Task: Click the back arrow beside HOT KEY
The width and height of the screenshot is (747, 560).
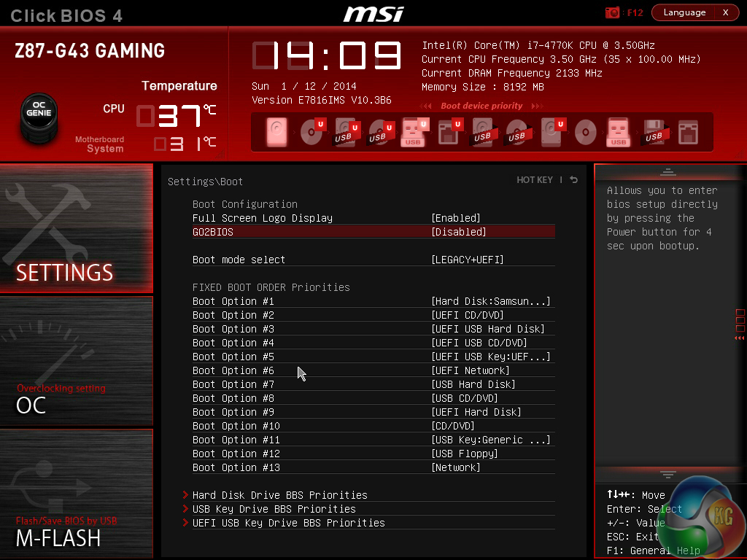Action: tap(574, 179)
